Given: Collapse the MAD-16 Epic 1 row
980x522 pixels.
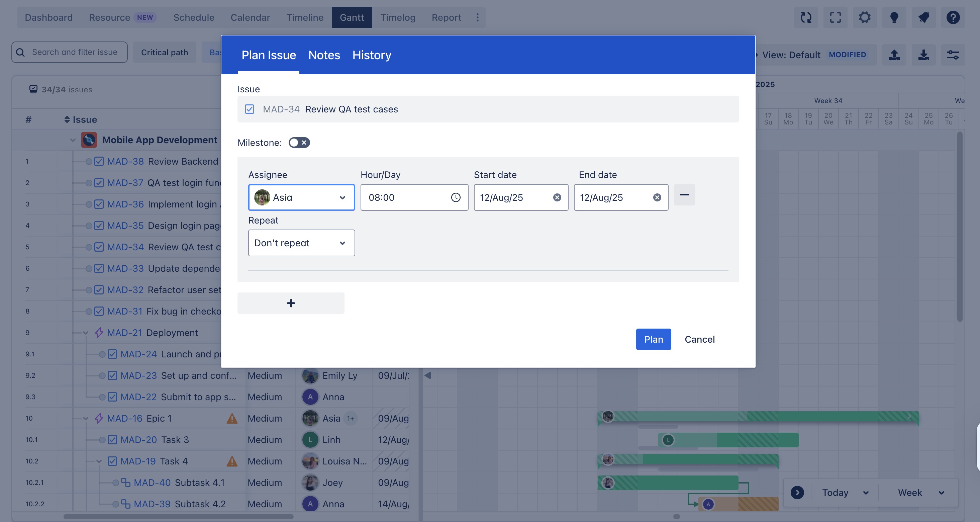Looking at the screenshot, I should (x=86, y=419).
